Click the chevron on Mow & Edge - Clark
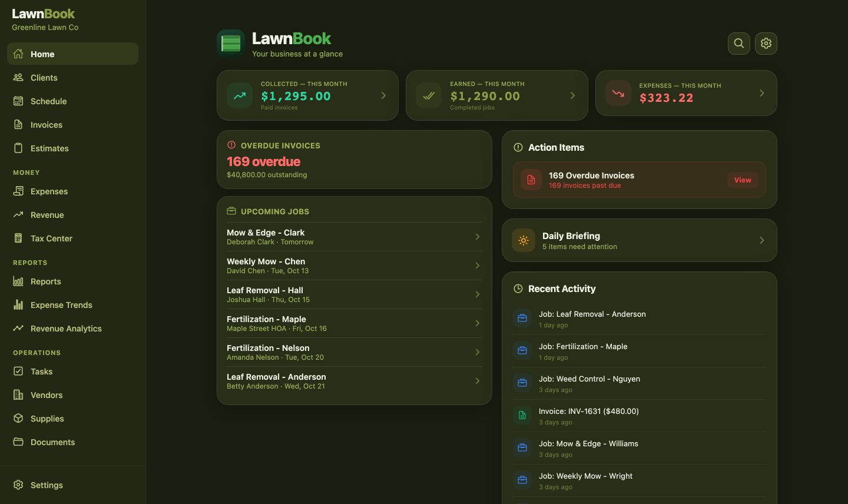848x504 pixels. pyautogui.click(x=477, y=237)
